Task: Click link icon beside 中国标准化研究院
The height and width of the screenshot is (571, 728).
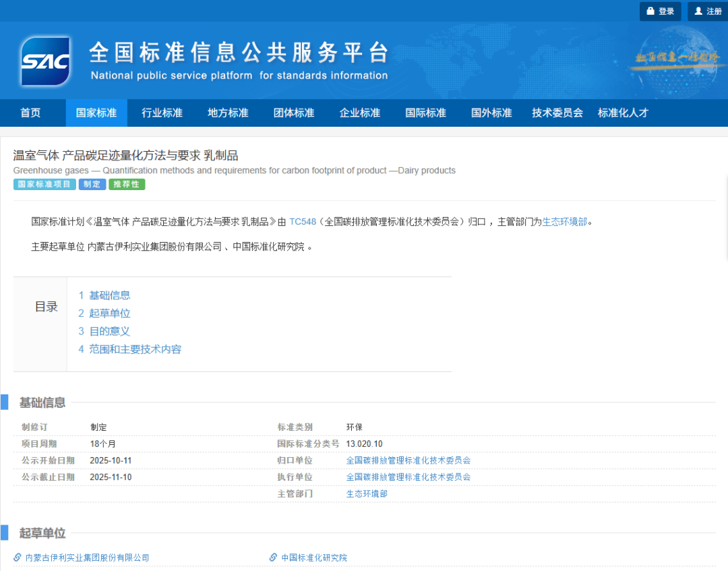Action: click(273, 558)
